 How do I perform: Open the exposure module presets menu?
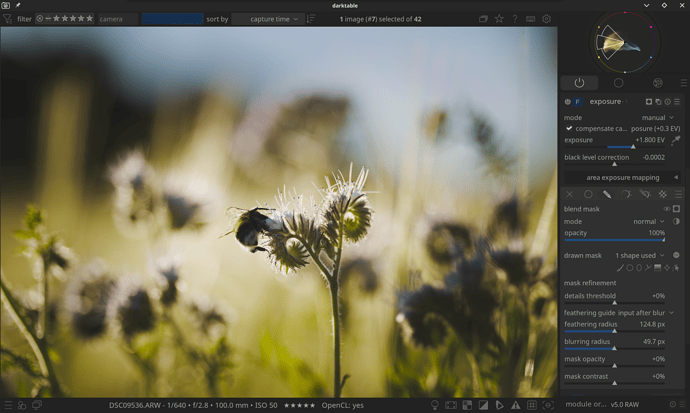click(x=677, y=102)
